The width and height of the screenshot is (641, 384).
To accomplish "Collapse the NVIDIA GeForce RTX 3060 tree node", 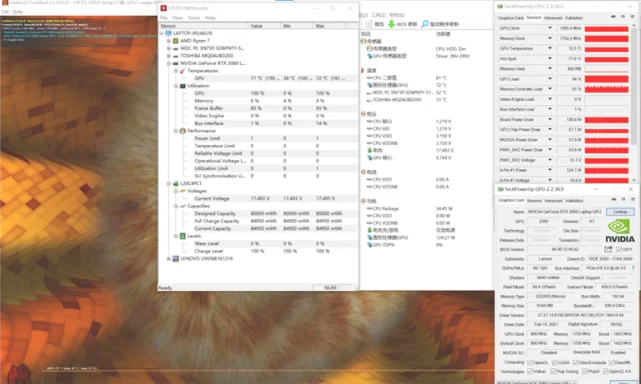I will (x=169, y=63).
